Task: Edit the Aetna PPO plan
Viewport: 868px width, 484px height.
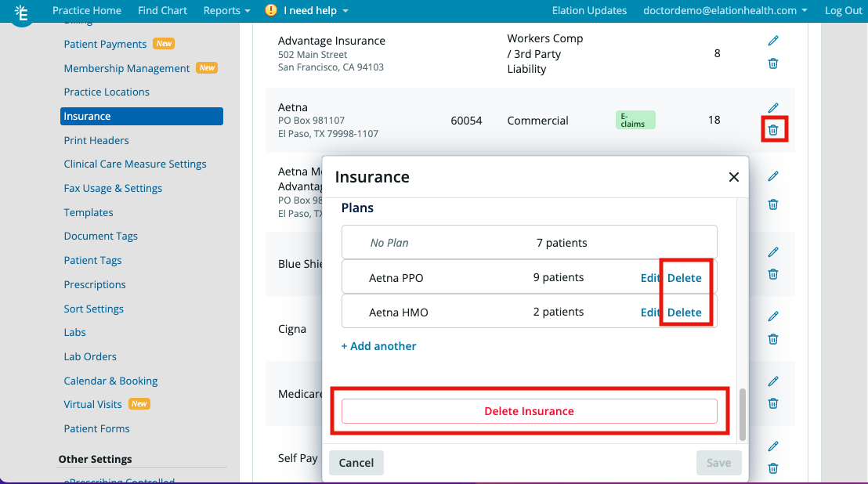Action: (650, 277)
